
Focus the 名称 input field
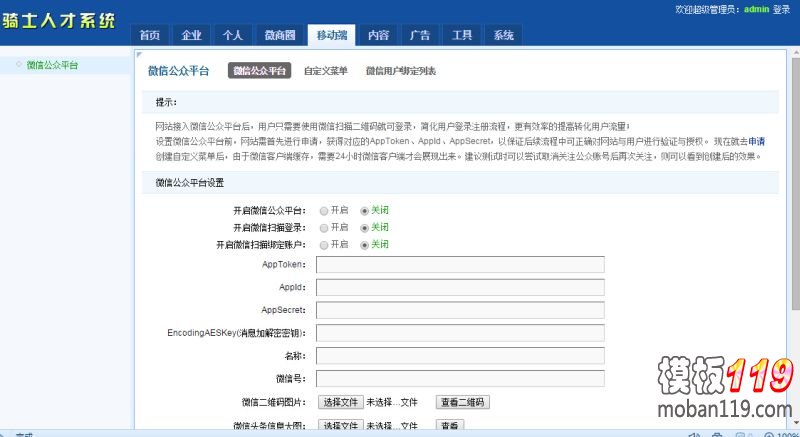tap(460, 355)
